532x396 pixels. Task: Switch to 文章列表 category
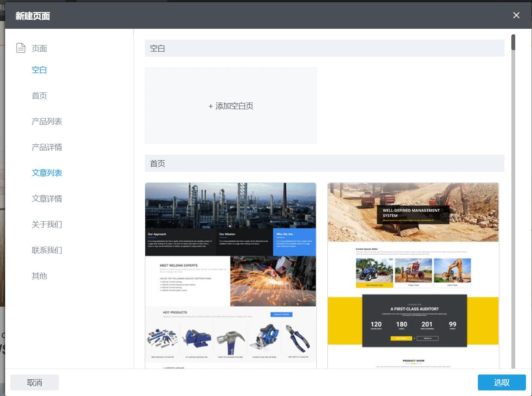(47, 173)
